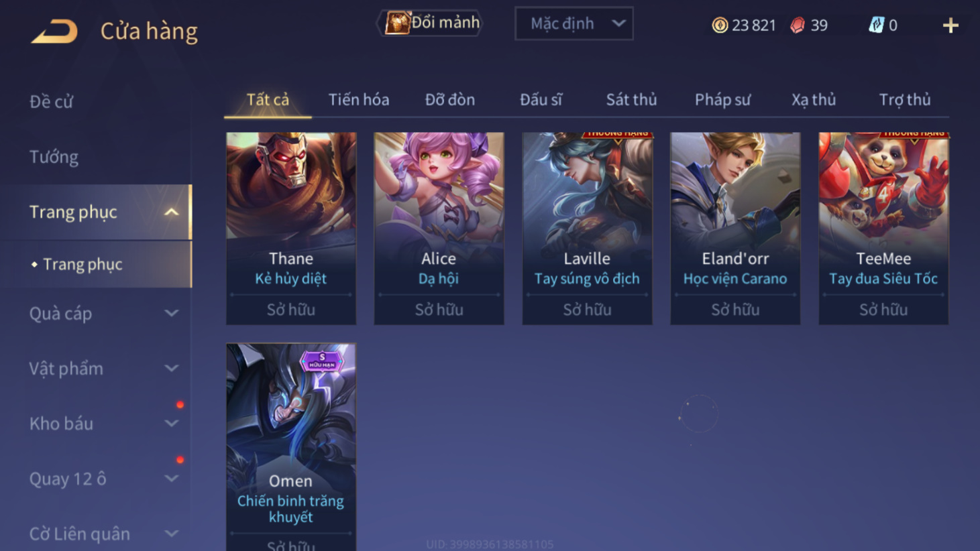Click the plus icon to add currency
This screenshot has height=551, width=980.
pyautogui.click(x=950, y=25)
